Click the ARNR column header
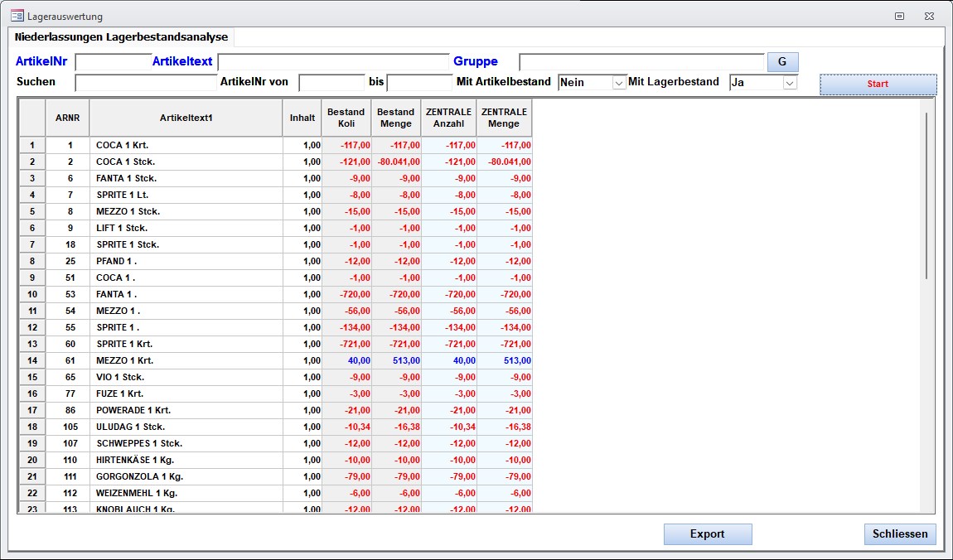This screenshot has width=953, height=560. (67, 118)
